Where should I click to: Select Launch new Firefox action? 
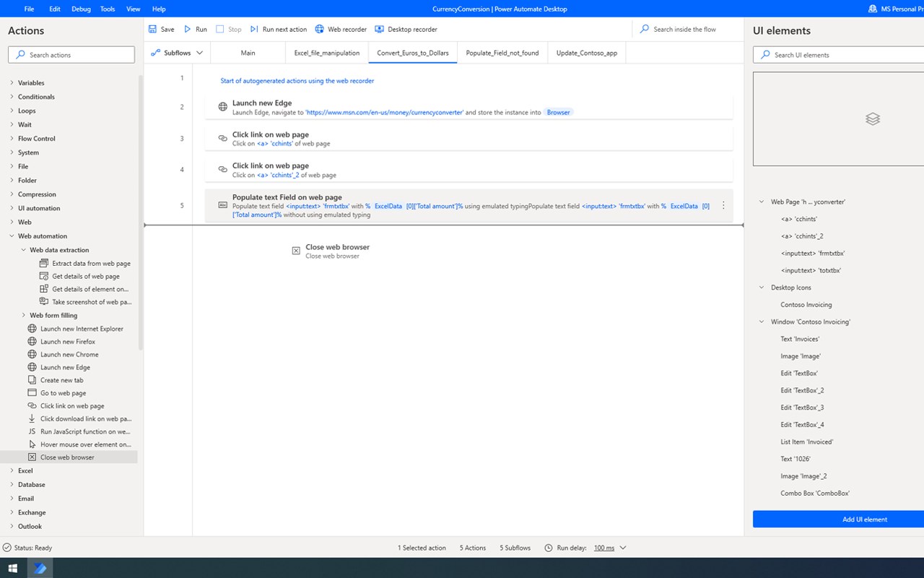click(61, 342)
